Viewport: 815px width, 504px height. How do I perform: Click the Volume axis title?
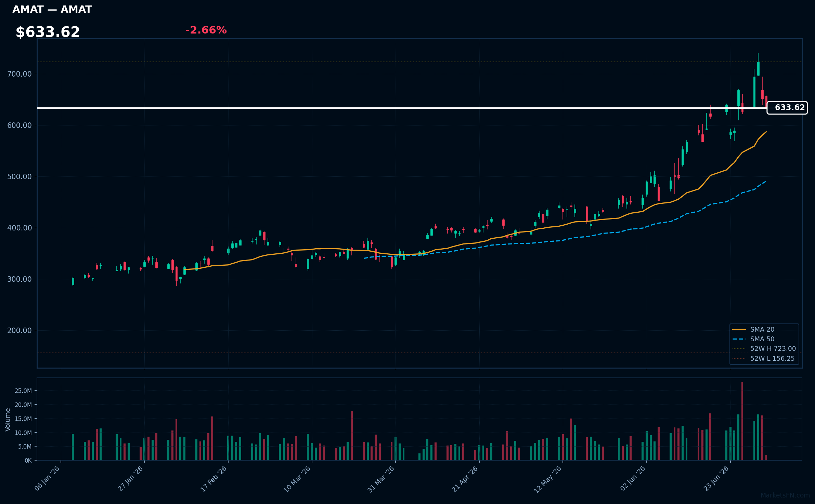click(8, 420)
